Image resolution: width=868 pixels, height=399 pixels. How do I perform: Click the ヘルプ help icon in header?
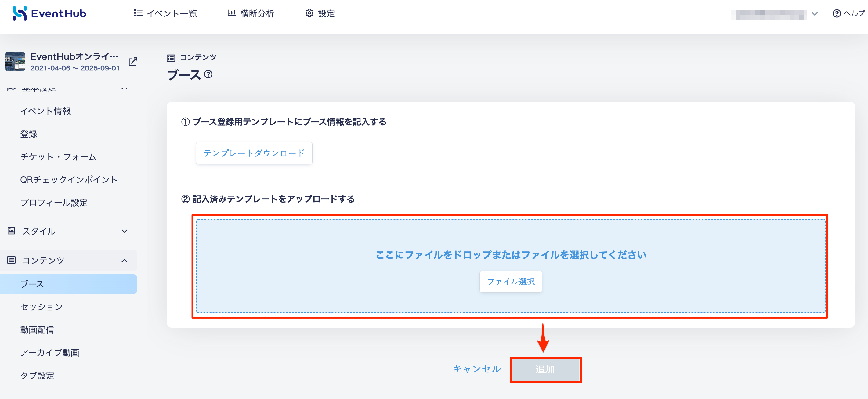(837, 13)
